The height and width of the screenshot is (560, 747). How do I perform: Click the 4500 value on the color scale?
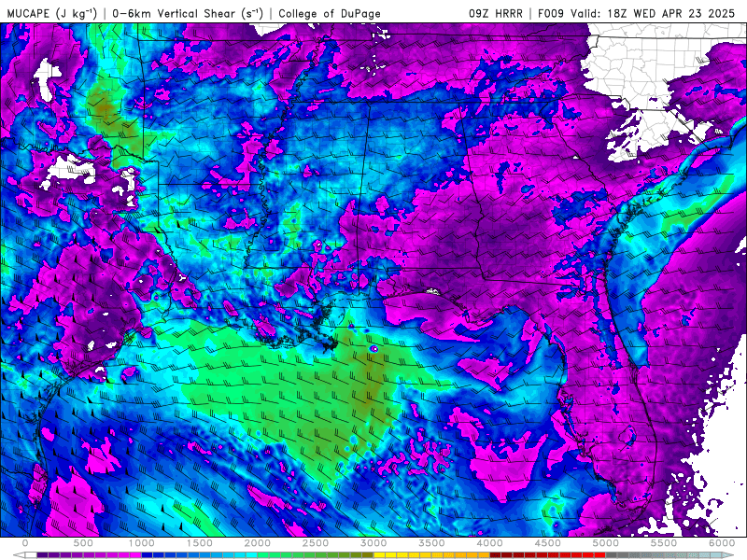[x=548, y=543]
